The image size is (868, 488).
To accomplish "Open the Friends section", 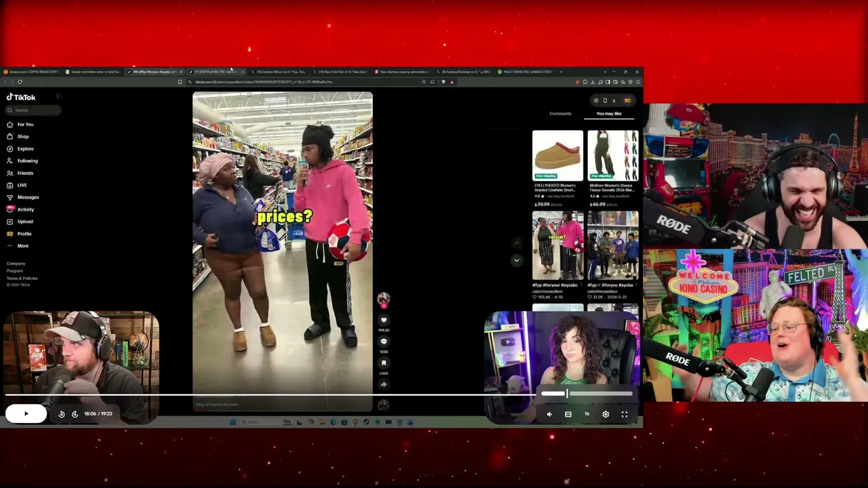I will click(20, 174).
